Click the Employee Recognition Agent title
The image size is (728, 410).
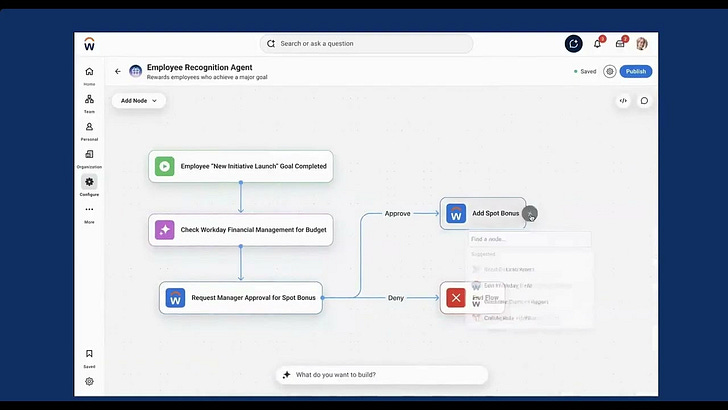200,67
